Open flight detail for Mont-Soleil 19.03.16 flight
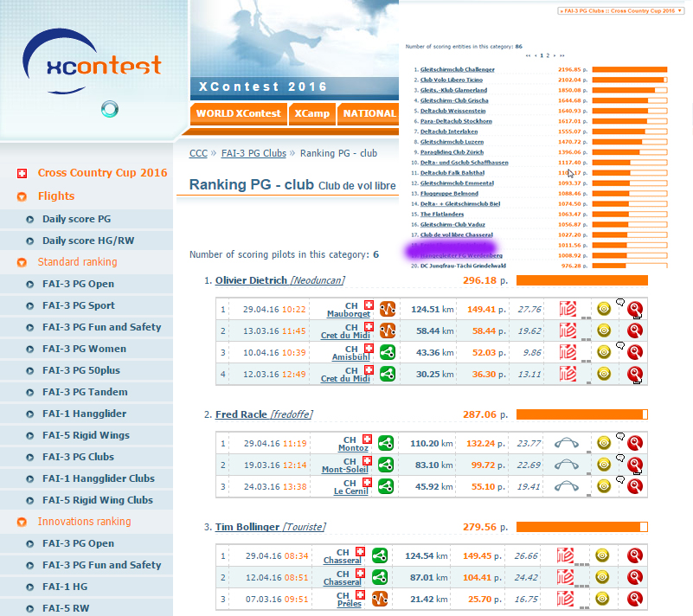Viewport: 693px width, 616px height. pos(635,465)
